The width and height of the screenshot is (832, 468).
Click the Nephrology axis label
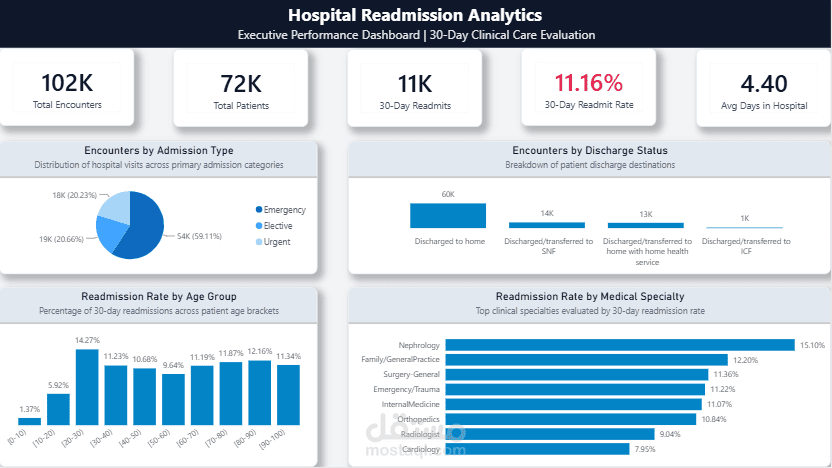(x=419, y=345)
